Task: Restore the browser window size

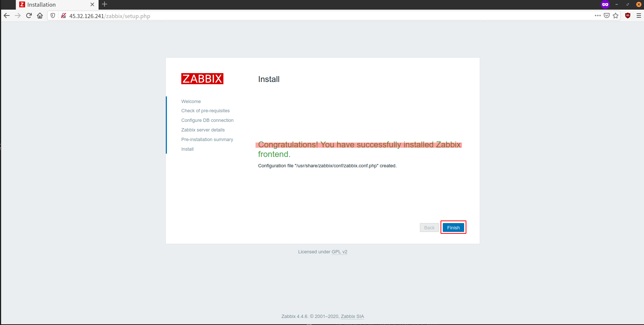Action: (x=628, y=4)
